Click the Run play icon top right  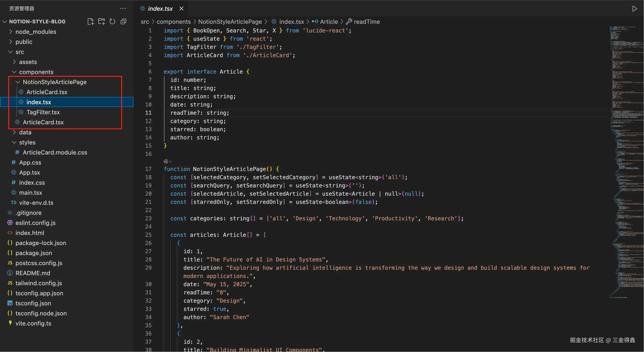(634, 9)
